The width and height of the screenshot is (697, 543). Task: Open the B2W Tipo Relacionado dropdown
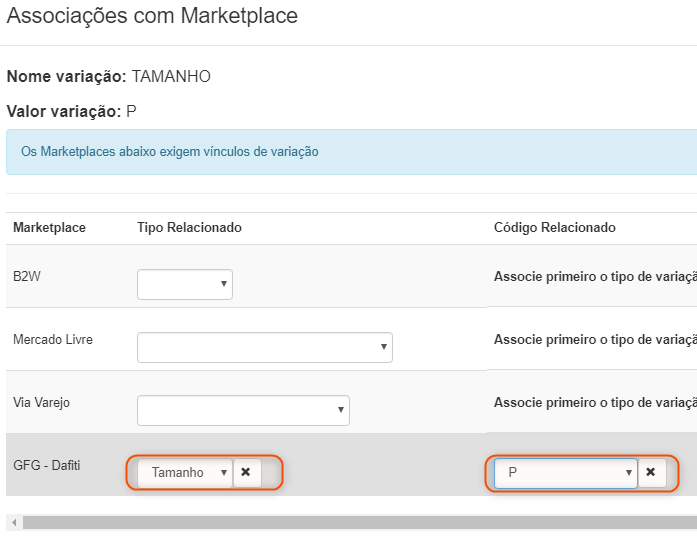[185, 284]
